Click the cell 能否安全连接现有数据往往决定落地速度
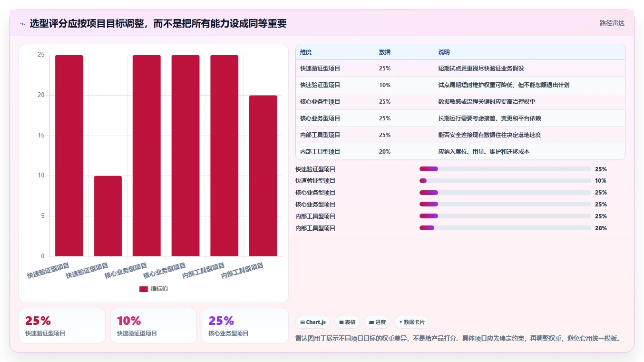This screenshot has height=362, width=644. coord(489,135)
